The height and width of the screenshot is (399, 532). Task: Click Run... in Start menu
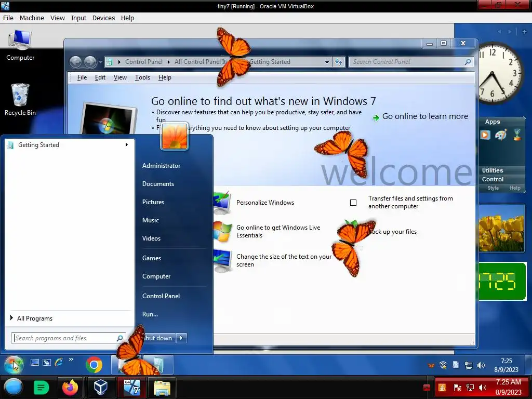tap(150, 314)
